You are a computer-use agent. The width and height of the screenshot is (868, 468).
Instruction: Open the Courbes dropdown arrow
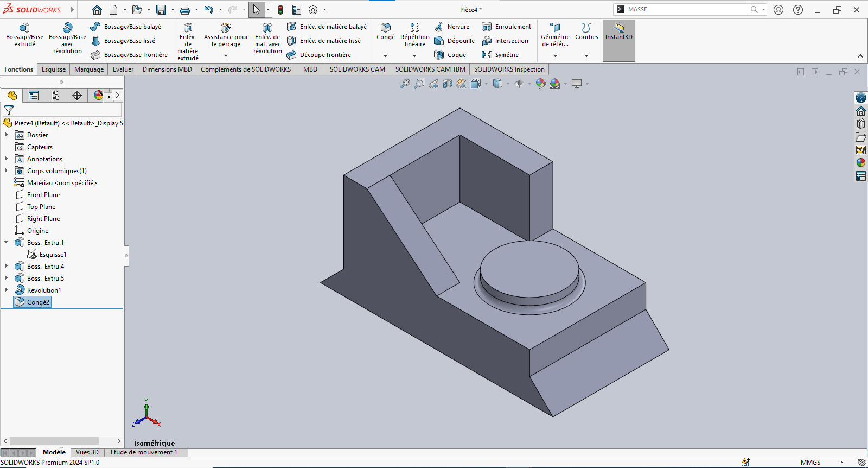[x=586, y=56]
